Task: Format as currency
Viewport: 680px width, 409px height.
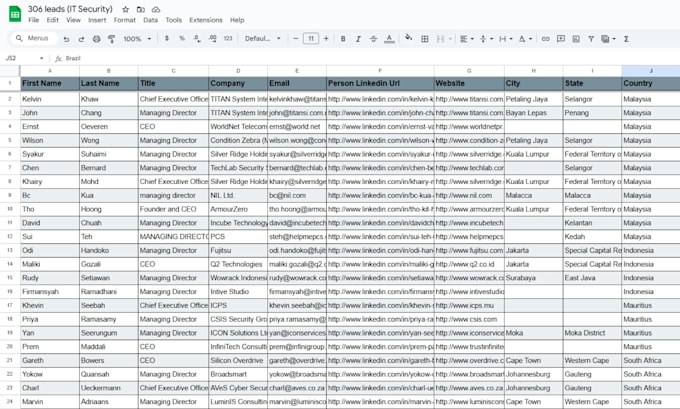Action: pos(167,39)
